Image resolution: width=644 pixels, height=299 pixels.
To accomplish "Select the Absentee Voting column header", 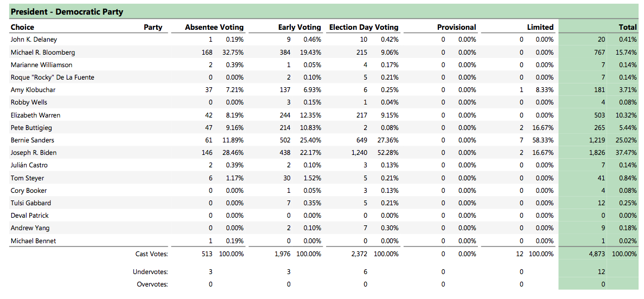I will [x=214, y=27].
